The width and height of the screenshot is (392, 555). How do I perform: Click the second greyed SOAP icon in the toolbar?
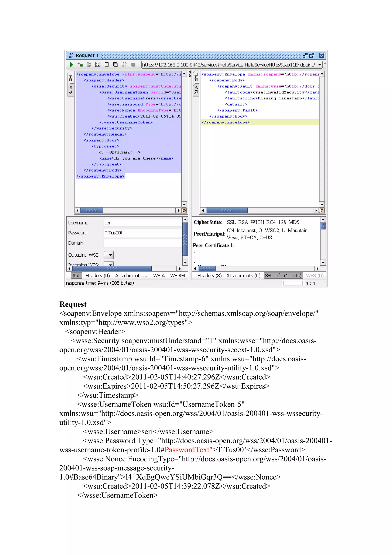click(124, 65)
